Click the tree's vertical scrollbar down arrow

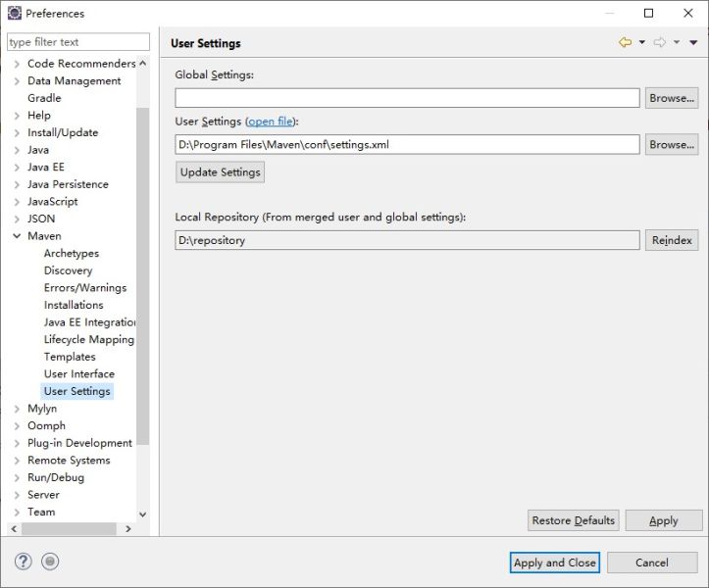tap(143, 514)
